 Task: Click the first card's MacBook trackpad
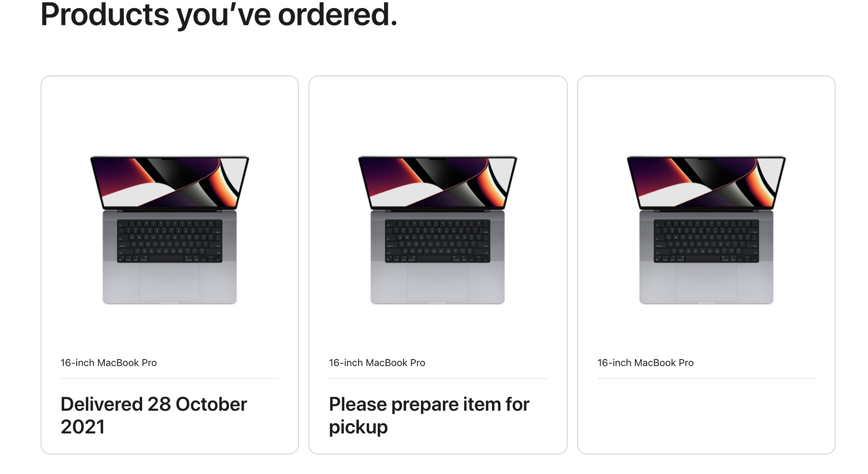(170, 282)
